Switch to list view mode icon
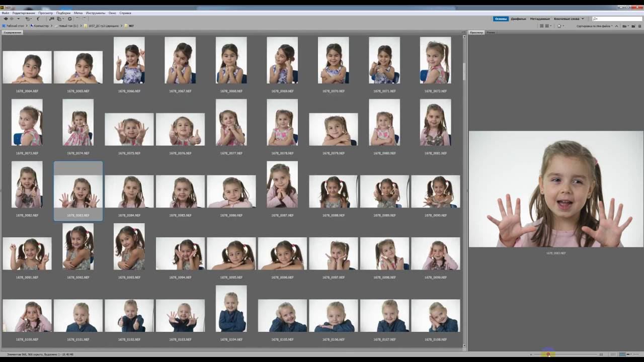The image size is (644, 362). click(636, 354)
